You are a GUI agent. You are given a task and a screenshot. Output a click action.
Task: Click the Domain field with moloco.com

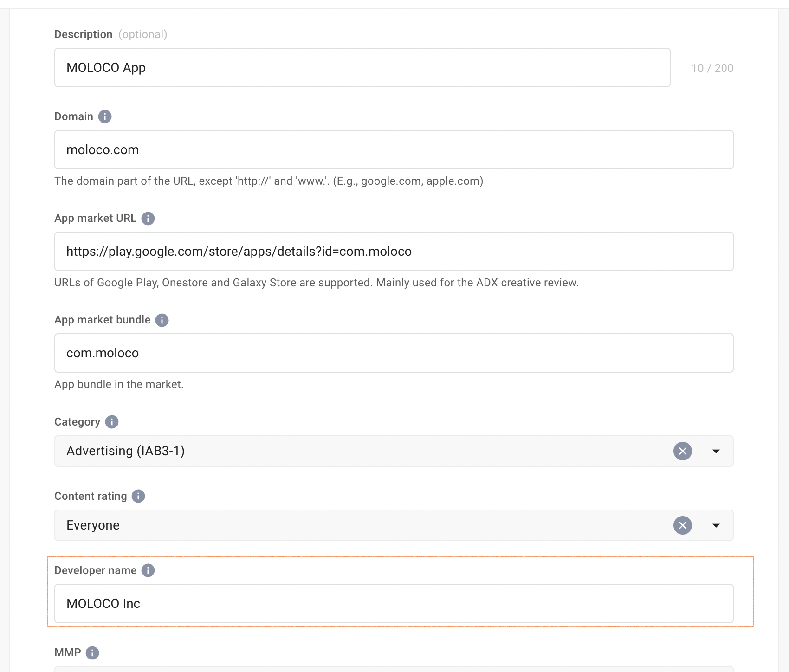(394, 150)
